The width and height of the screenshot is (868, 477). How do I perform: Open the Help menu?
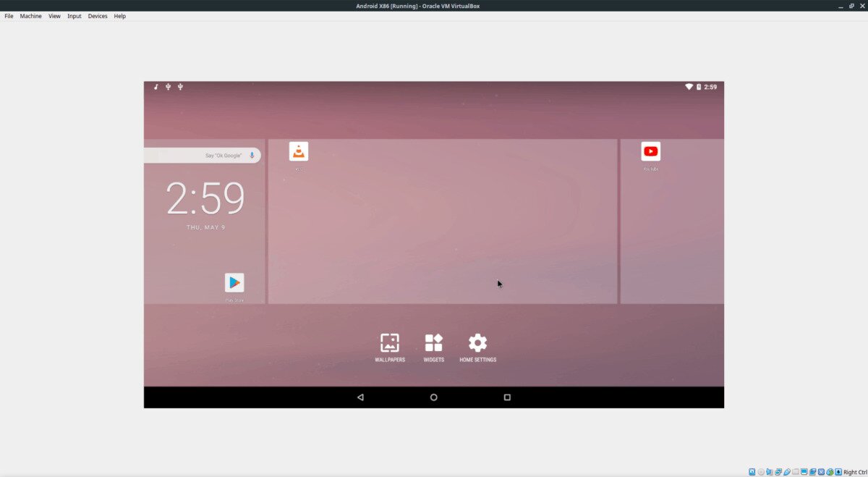point(120,16)
